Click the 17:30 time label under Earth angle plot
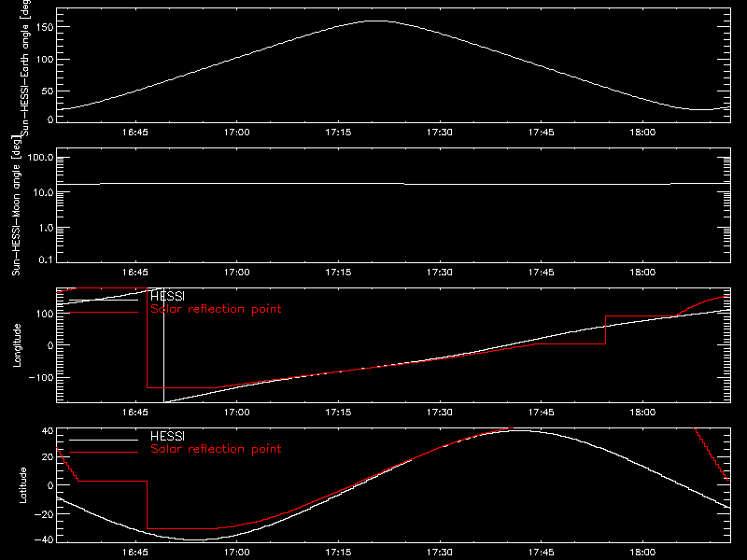 [x=439, y=133]
